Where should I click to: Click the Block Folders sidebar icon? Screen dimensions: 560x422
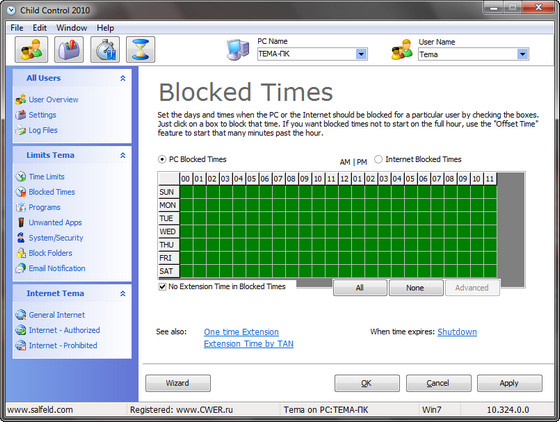21,253
